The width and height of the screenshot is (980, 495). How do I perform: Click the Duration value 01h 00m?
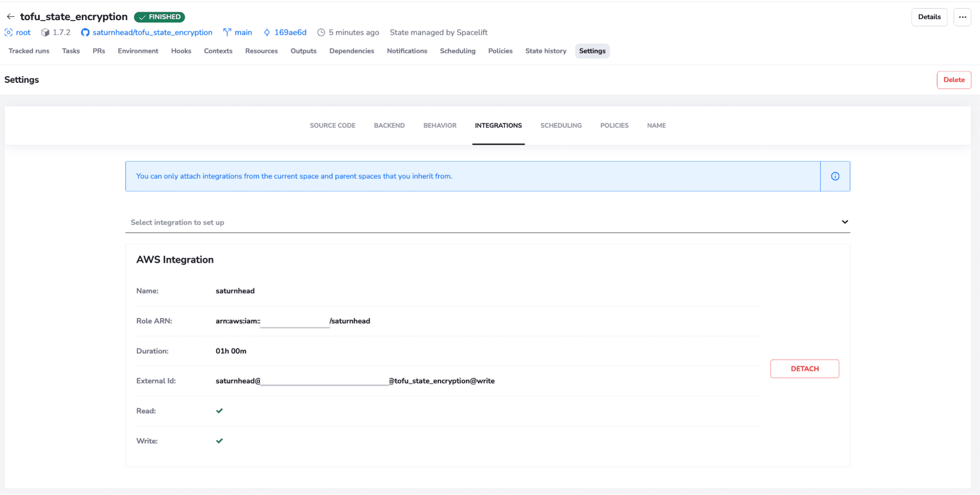point(231,351)
